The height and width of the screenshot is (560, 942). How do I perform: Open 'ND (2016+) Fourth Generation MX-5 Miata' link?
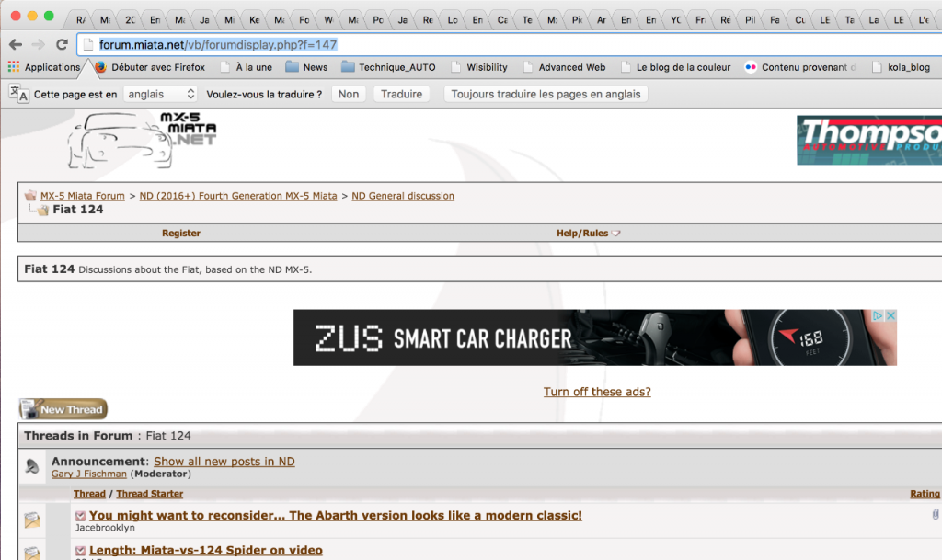pyautogui.click(x=238, y=196)
